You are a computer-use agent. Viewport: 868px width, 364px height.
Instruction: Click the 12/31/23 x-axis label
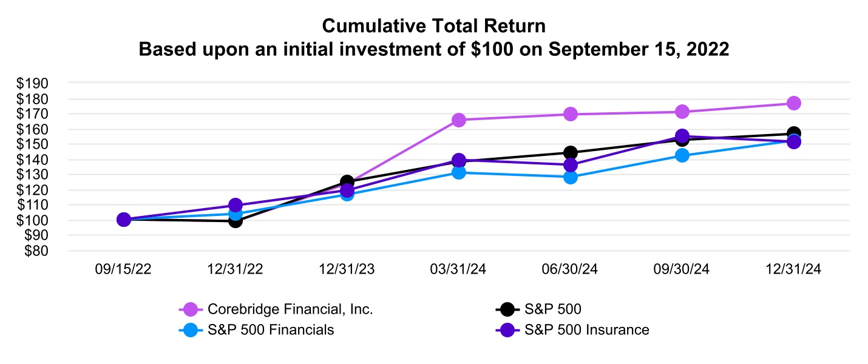coord(347,271)
